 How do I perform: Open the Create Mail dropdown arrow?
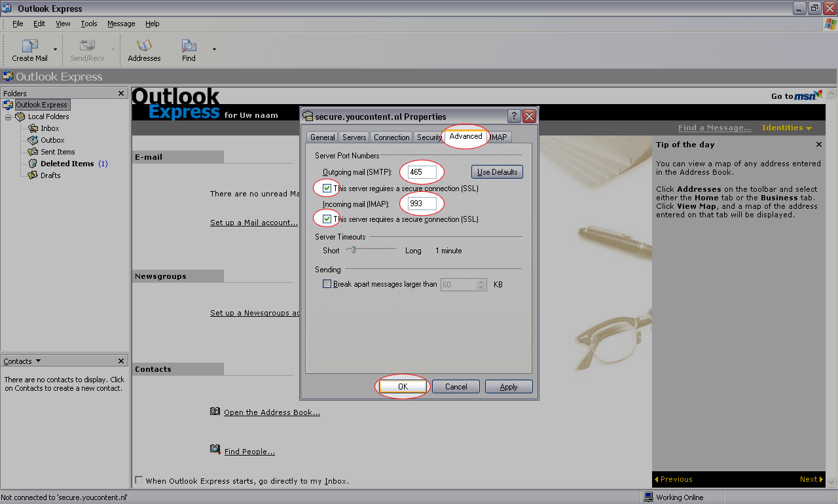(x=55, y=49)
